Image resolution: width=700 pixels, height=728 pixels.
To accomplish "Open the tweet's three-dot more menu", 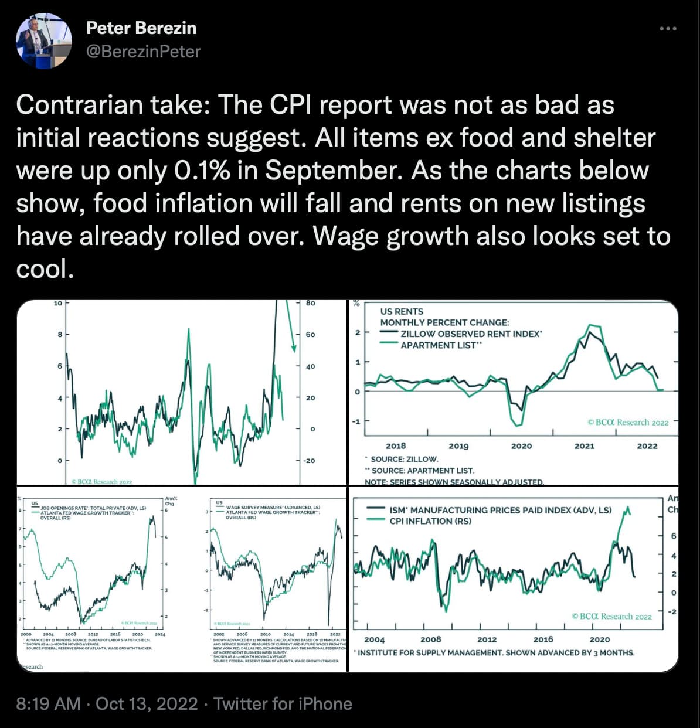I will [668, 28].
